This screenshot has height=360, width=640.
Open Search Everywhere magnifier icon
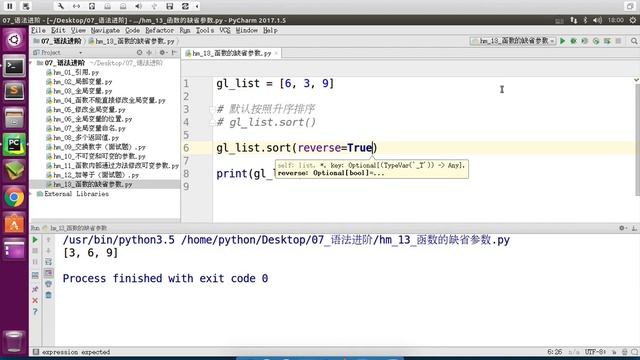point(634,41)
